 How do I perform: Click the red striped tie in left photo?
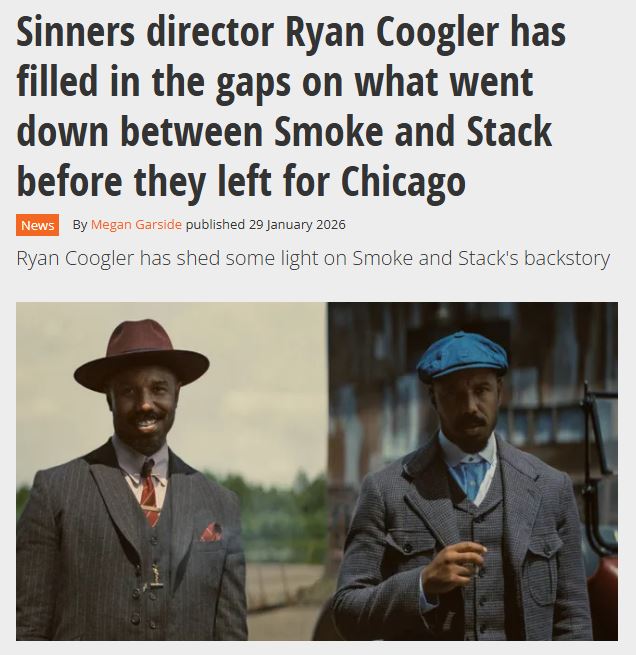149,493
